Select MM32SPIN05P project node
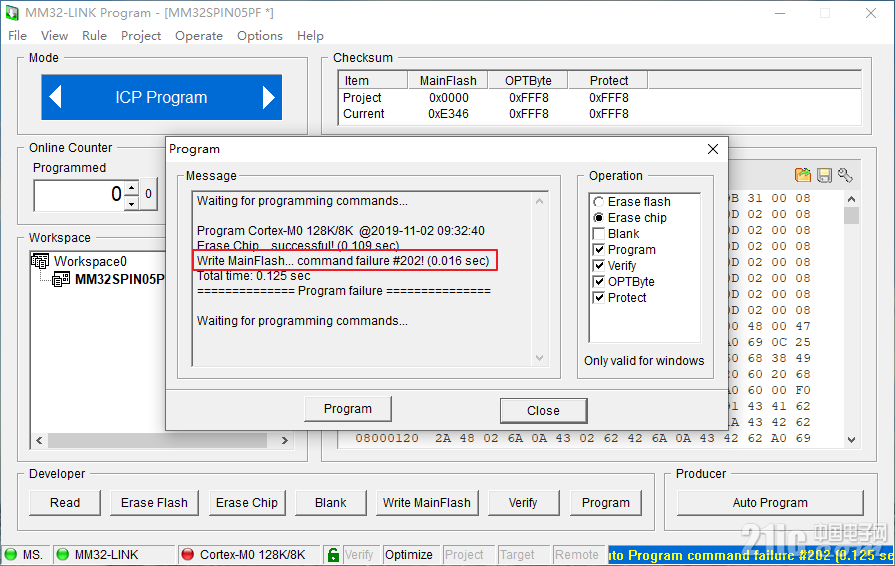895x566 pixels. click(x=120, y=279)
